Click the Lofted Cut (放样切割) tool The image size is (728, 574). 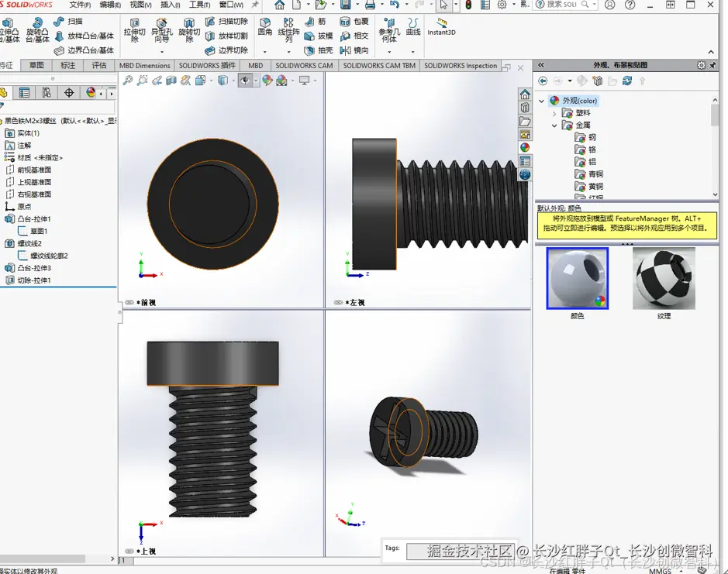pyautogui.click(x=226, y=36)
